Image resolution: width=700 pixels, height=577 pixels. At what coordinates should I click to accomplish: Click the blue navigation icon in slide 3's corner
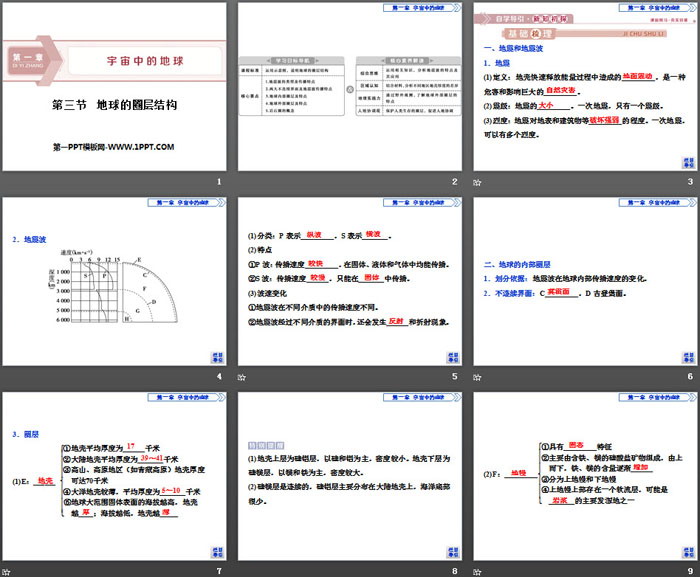point(688,163)
